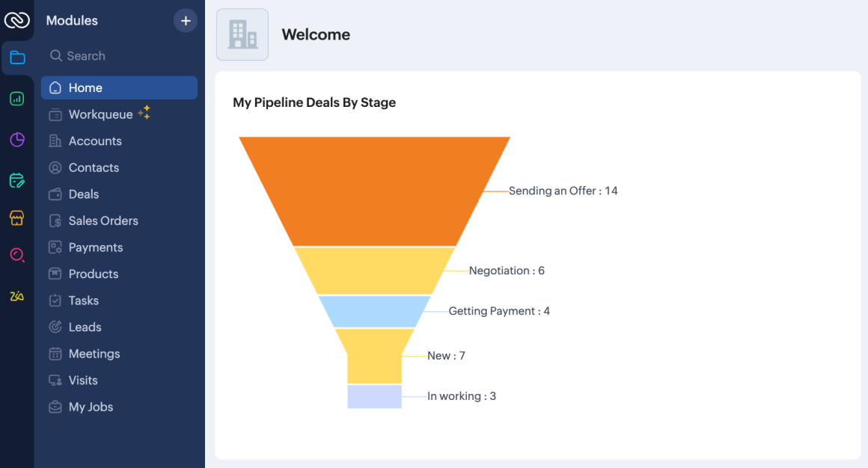Open the Calendar bookings icon in sidebar
The image size is (868, 468).
point(16,180)
